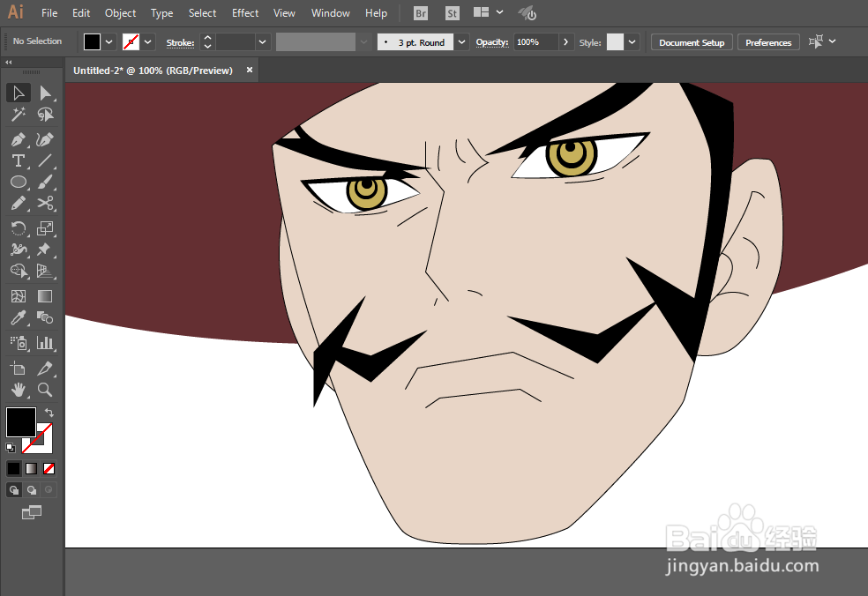Image resolution: width=868 pixels, height=596 pixels.
Task: Select the Gradient tool
Action: click(45, 296)
